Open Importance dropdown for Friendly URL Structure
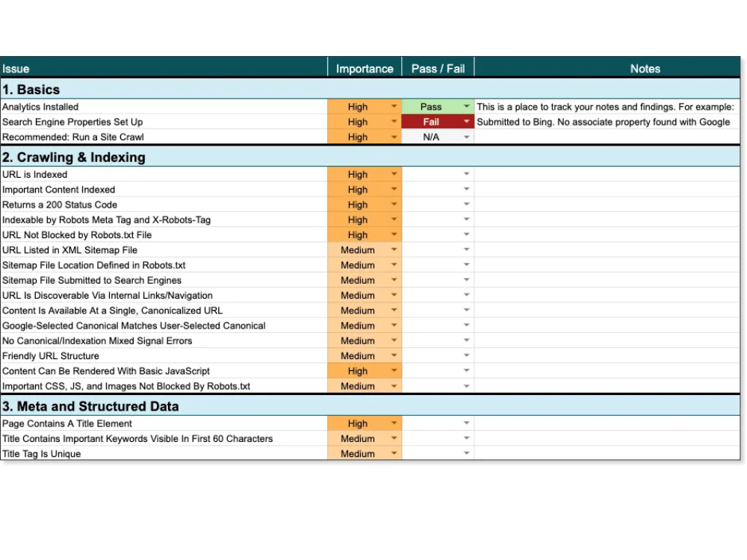 [394, 355]
